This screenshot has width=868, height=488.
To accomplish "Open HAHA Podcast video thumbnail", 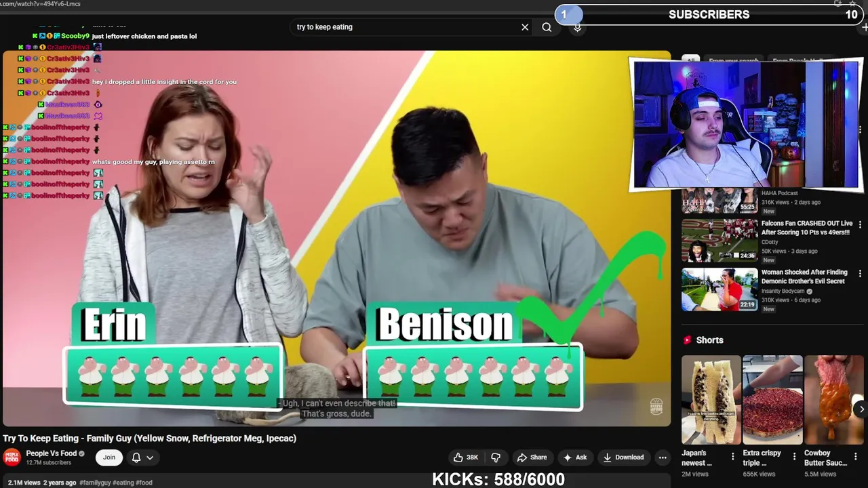I will (719, 201).
